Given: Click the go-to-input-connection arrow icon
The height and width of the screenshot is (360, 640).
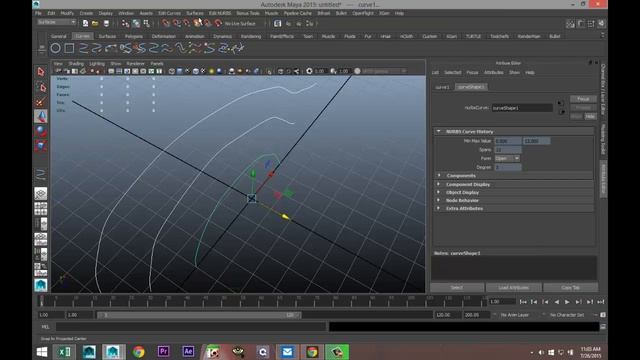Looking at the screenshot, I should coord(560,103).
